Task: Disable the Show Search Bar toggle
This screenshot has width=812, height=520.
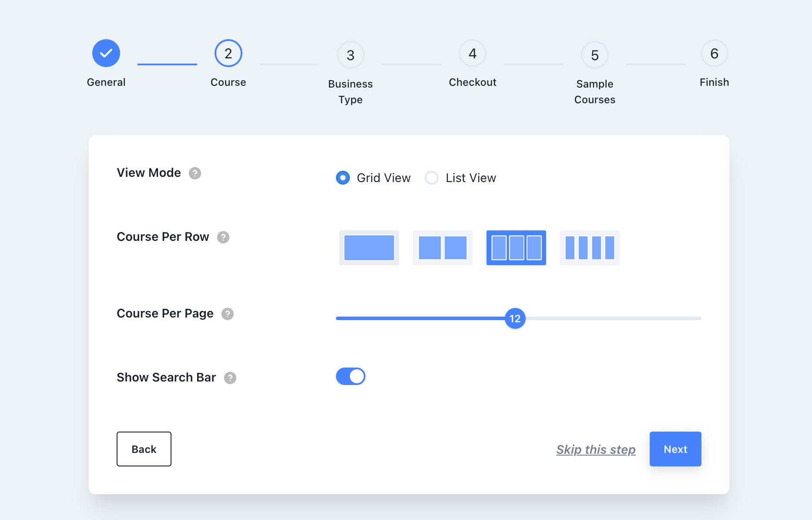Action: [350, 376]
